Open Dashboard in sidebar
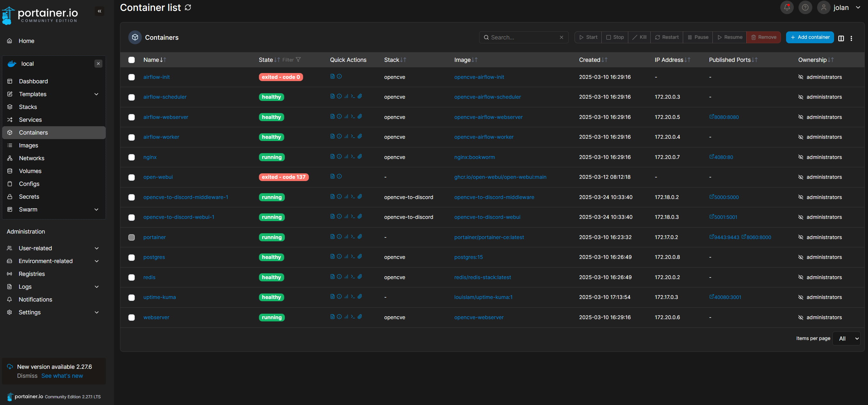 [54, 81]
